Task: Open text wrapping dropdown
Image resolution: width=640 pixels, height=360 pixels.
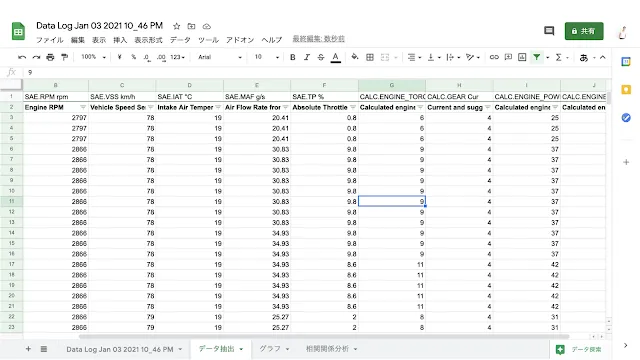Action: coord(453,57)
